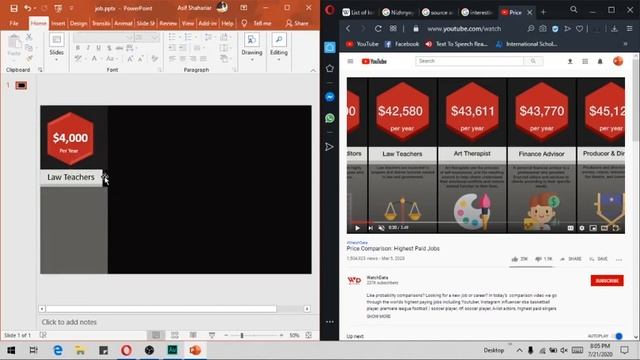The image size is (640, 360).
Task: Switch to Normal view in status bar
Action: 156,335
